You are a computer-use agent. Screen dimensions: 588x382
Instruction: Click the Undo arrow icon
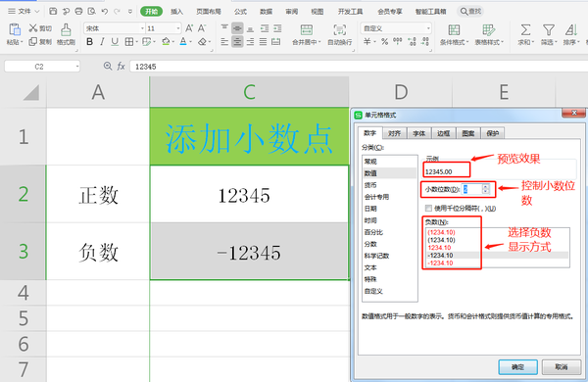point(105,11)
